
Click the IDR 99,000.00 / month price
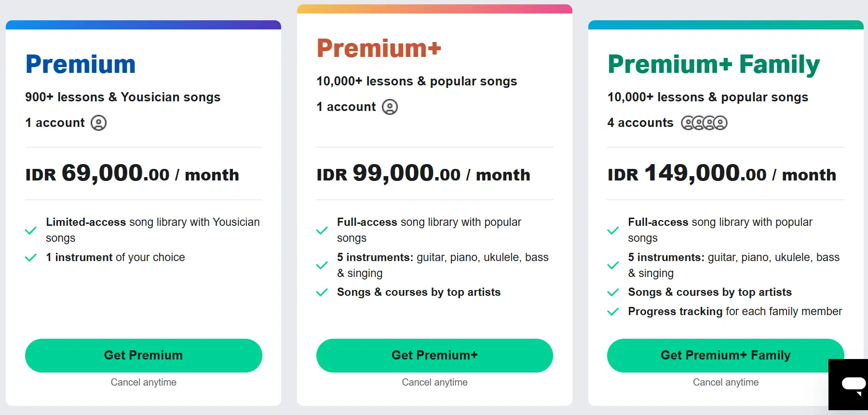pos(423,174)
